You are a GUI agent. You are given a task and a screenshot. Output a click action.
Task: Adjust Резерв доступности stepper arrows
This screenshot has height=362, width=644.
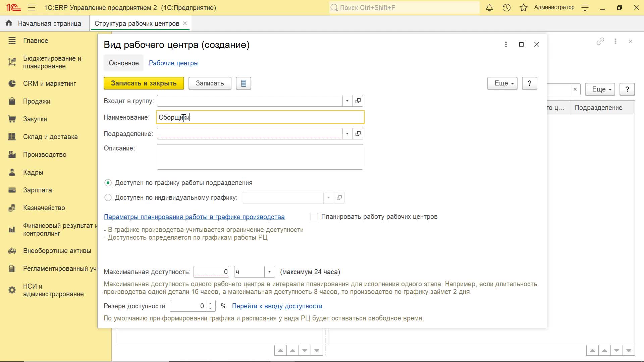pyautogui.click(x=210, y=306)
